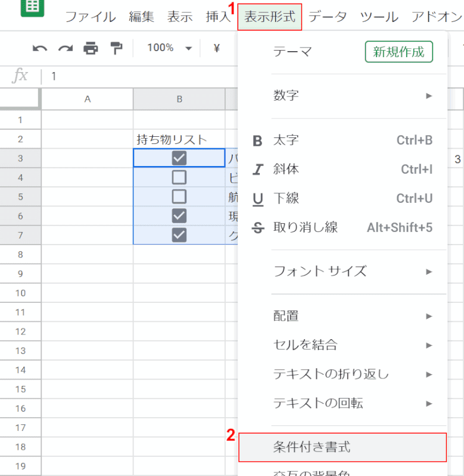
Task: Open the アドオン menu
Action: coord(437,17)
